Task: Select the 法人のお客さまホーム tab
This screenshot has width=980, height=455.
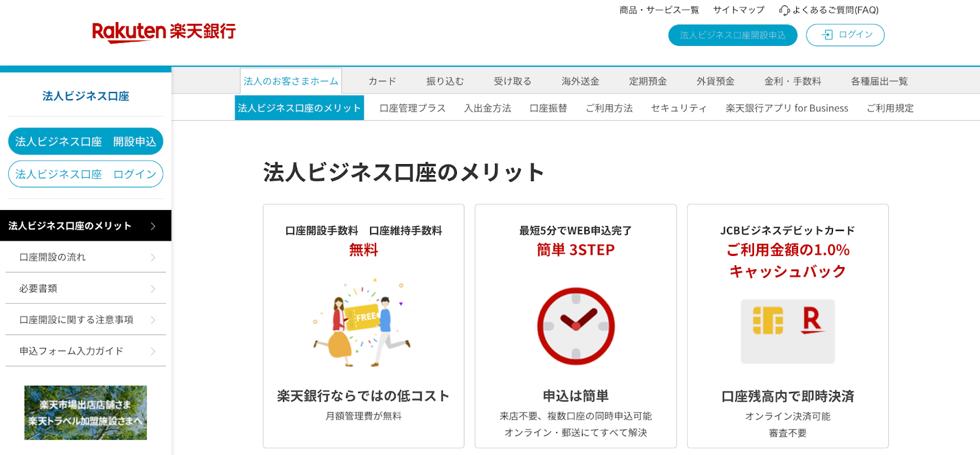Action: pyautogui.click(x=291, y=81)
